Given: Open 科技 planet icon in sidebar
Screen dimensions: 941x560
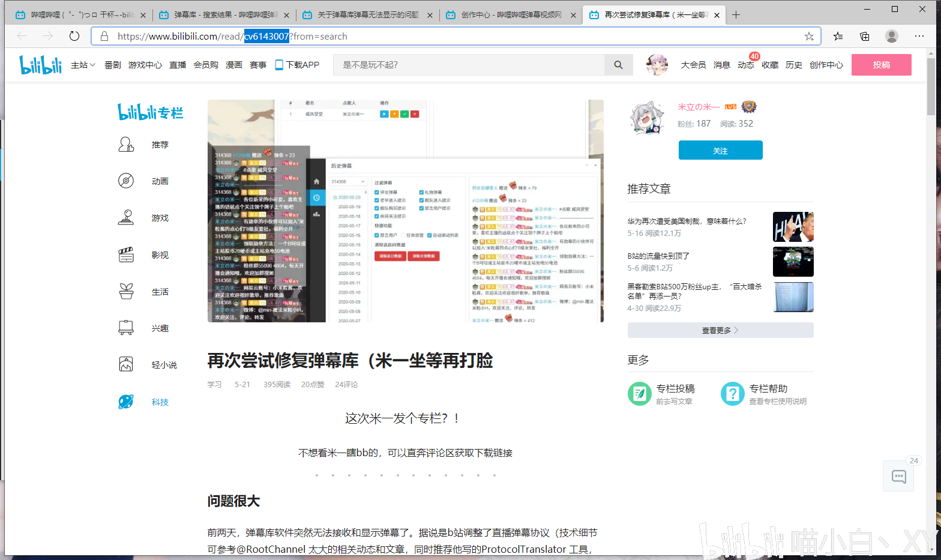Looking at the screenshot, I should tap(126, 402).
